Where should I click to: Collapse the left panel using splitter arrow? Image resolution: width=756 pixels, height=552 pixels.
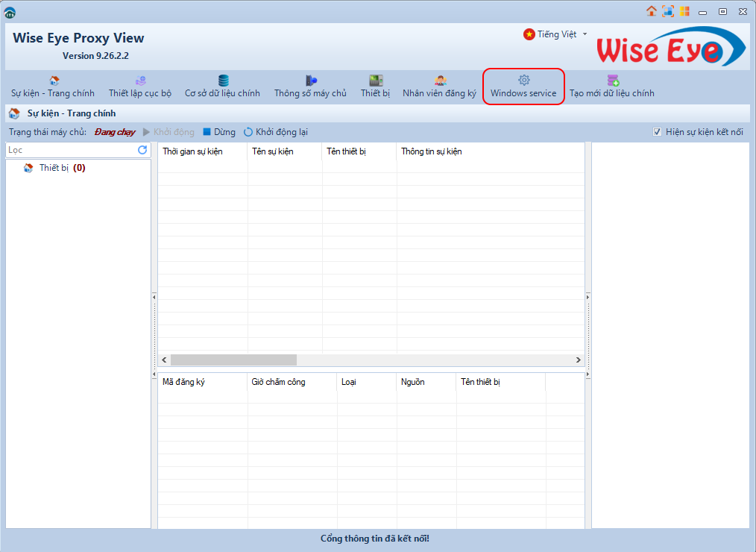[154, 297]
